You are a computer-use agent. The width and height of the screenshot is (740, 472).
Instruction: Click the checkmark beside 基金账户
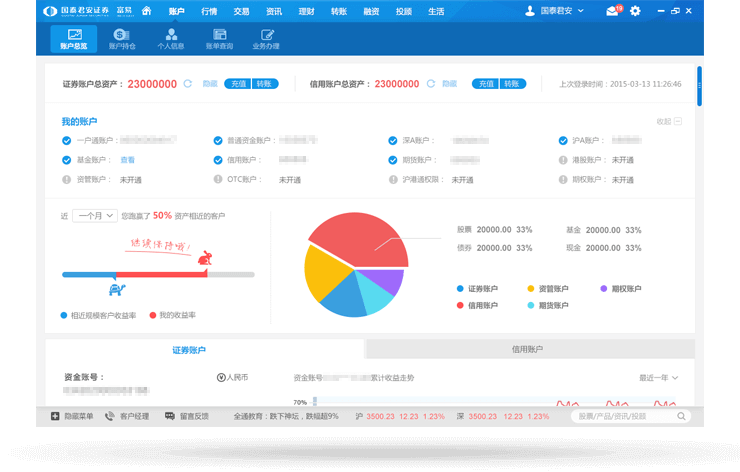[67, 160]
